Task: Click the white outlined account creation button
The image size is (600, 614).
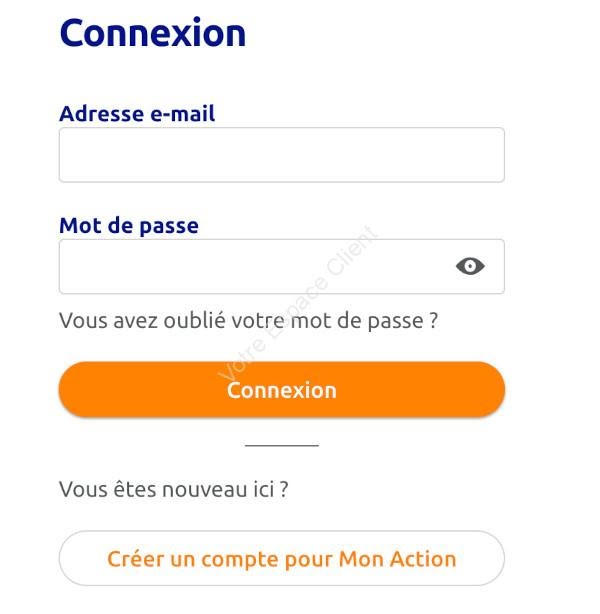Action: [282, 558]
